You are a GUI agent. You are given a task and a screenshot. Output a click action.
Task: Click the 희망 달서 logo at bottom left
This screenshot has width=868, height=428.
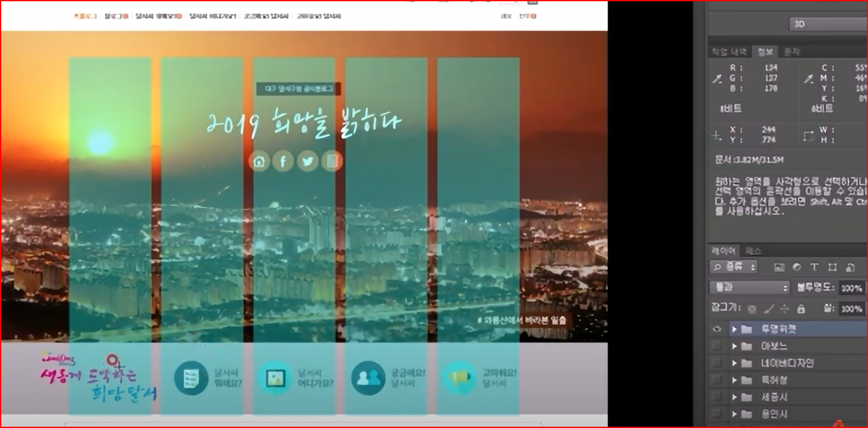[98, 379]
